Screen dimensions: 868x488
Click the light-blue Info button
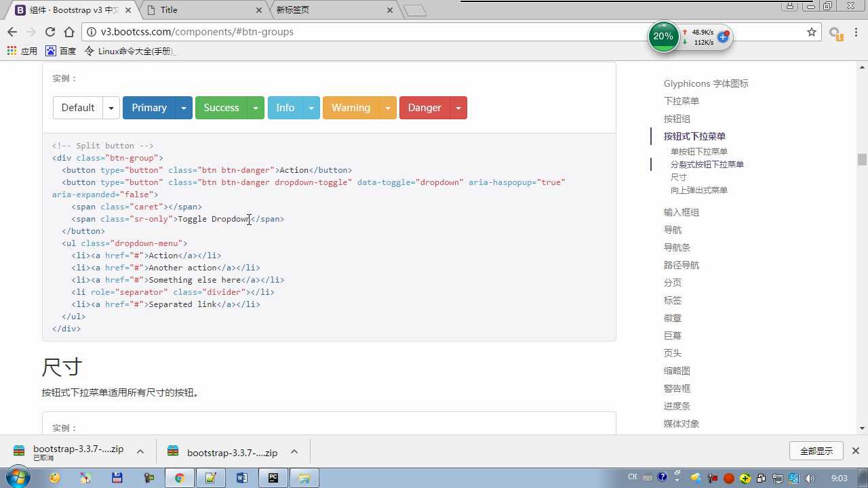click(285, 108)
